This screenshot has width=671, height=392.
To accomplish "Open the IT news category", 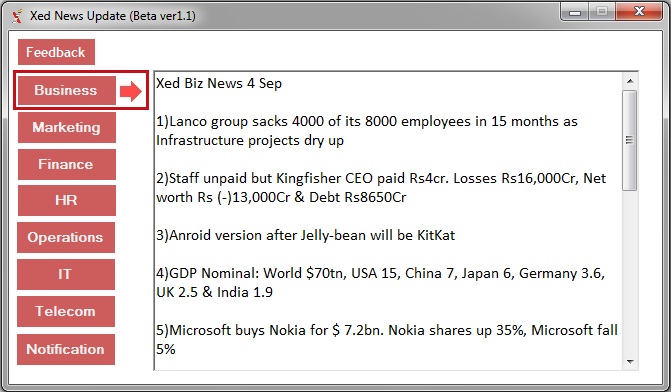I will click(x=66, y=274).
